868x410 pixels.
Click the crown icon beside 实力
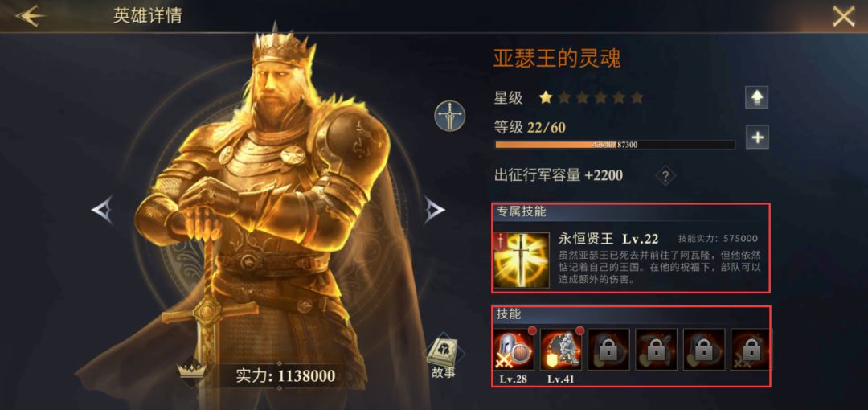click(192, 371)
